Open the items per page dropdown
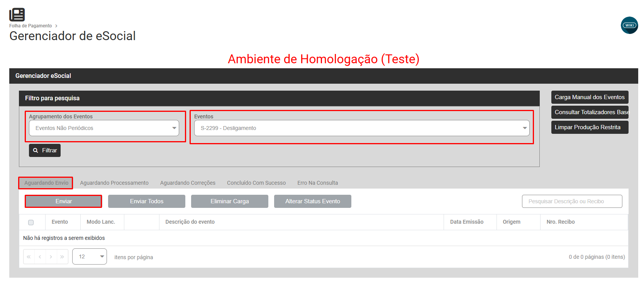 [x=90, y=257]
